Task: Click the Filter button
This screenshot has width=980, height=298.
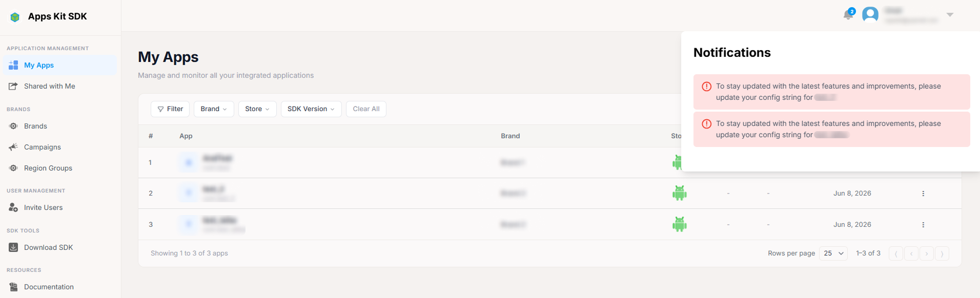Action: [x=170, y=109]
